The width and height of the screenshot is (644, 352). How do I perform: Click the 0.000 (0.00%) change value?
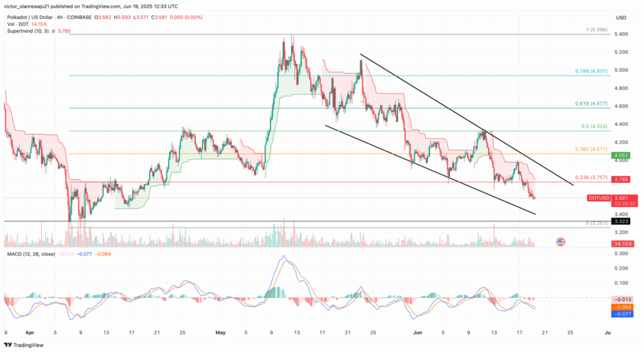pos(186,17)
